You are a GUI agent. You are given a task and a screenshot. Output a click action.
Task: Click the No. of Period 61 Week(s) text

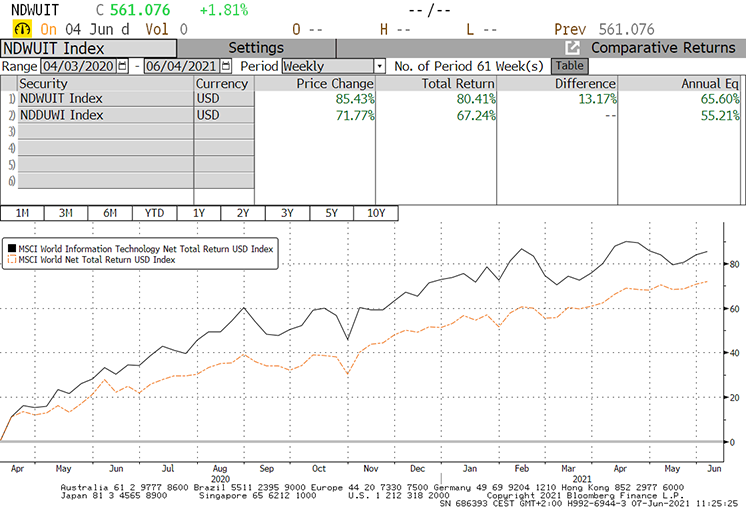(x=469, y=66)
